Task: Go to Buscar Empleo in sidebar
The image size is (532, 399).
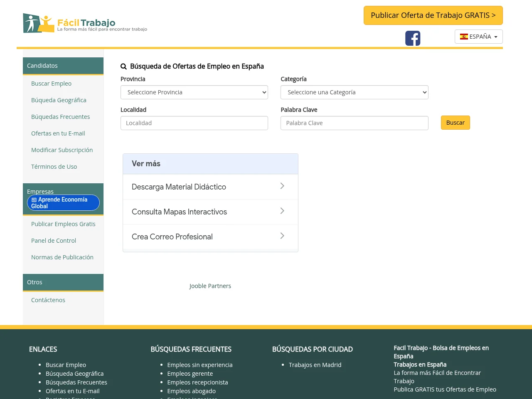Action: pyautogui.click(x=51, y=84)
